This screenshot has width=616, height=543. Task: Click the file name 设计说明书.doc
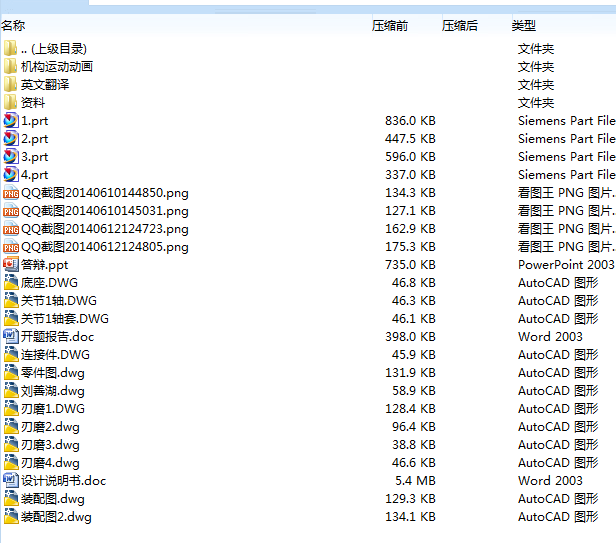pos(63,481)
